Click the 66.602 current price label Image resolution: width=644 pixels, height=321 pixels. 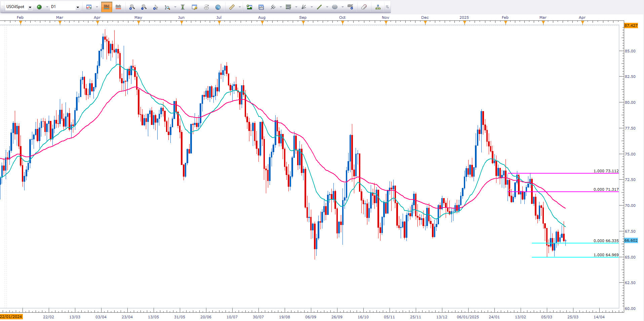[631, 240]
